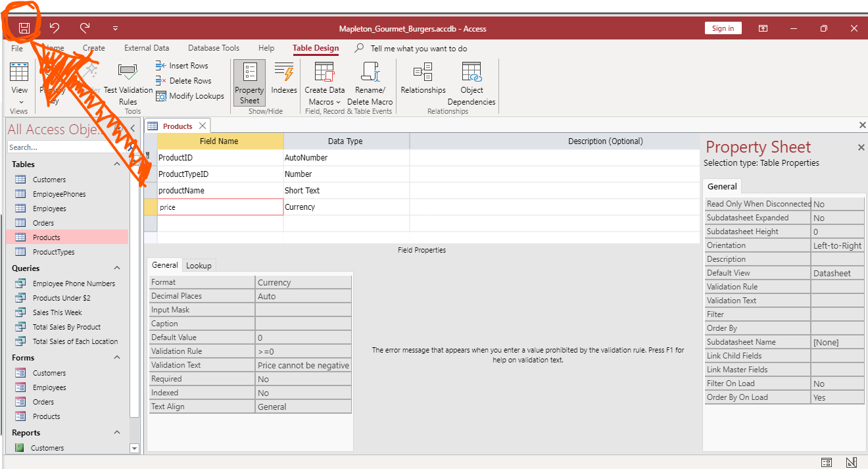This screenshot has height=469, width=868.
Task: Open the Employees table
Action: coord(49,209)
